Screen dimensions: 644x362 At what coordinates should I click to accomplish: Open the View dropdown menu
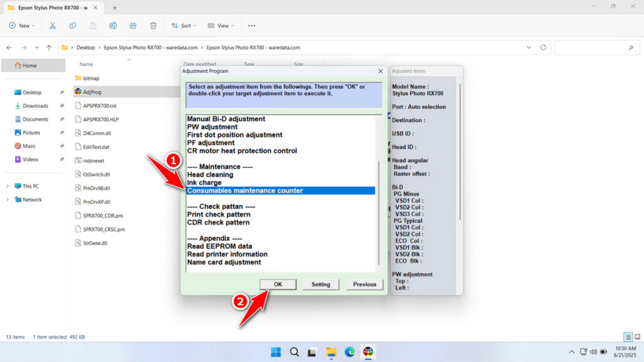(221, 25)
